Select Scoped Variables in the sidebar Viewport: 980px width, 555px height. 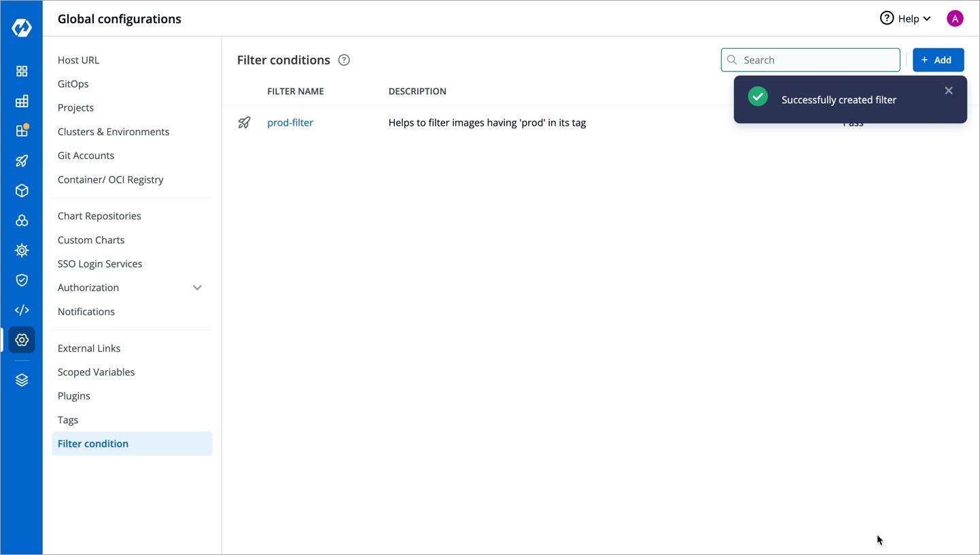[96, 372]
